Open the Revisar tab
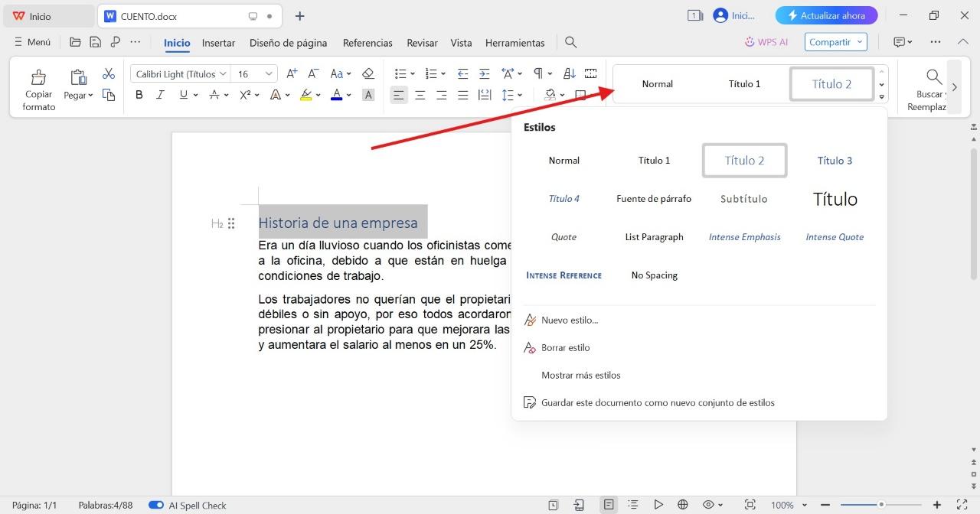The width and height of the screenshot is (980, 514). tap(422, 43)
